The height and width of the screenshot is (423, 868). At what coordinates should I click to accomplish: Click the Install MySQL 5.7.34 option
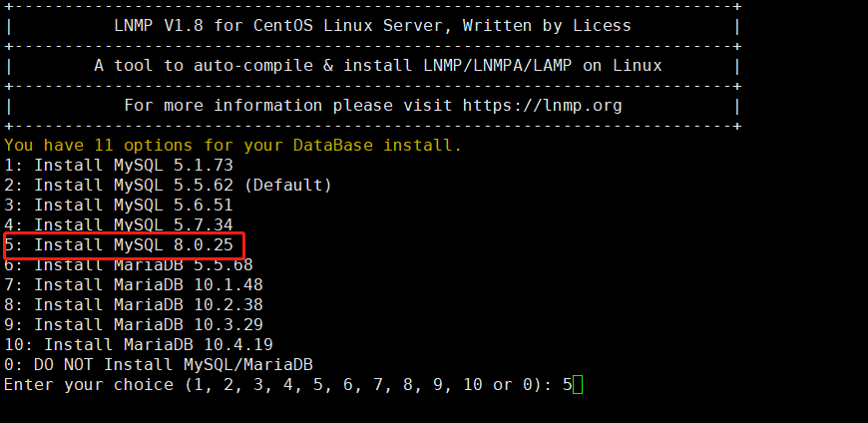click(118, 224)
